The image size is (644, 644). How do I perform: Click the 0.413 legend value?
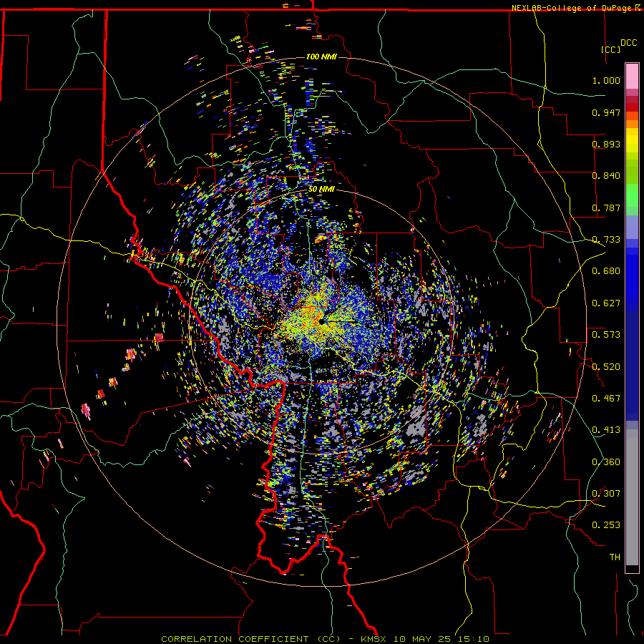[x=606, y=430]
